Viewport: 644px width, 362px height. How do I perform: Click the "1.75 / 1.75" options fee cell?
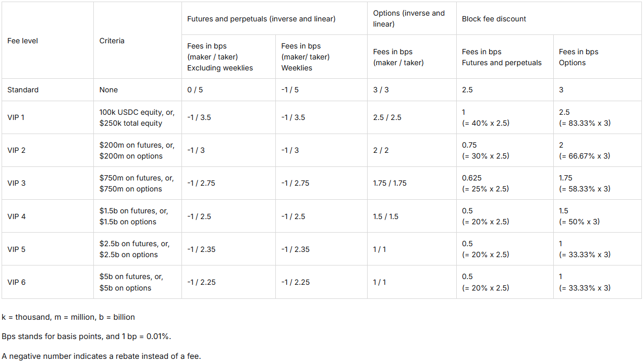point(390,183)
